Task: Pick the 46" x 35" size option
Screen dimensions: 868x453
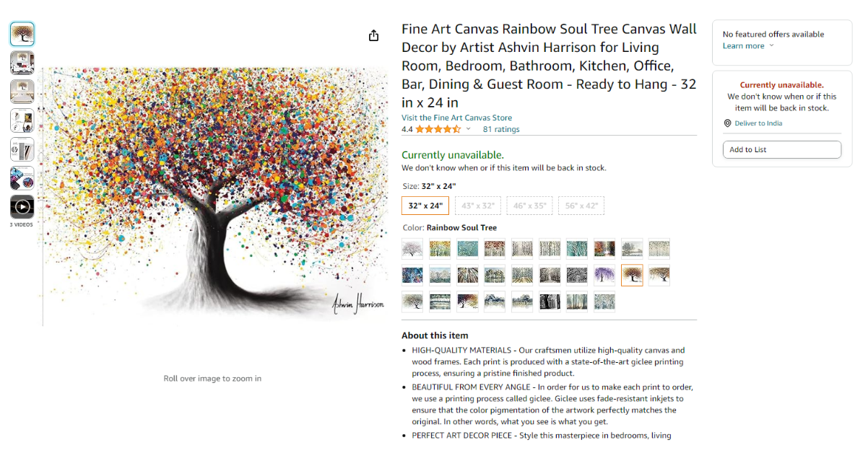Action: (529, 206)
